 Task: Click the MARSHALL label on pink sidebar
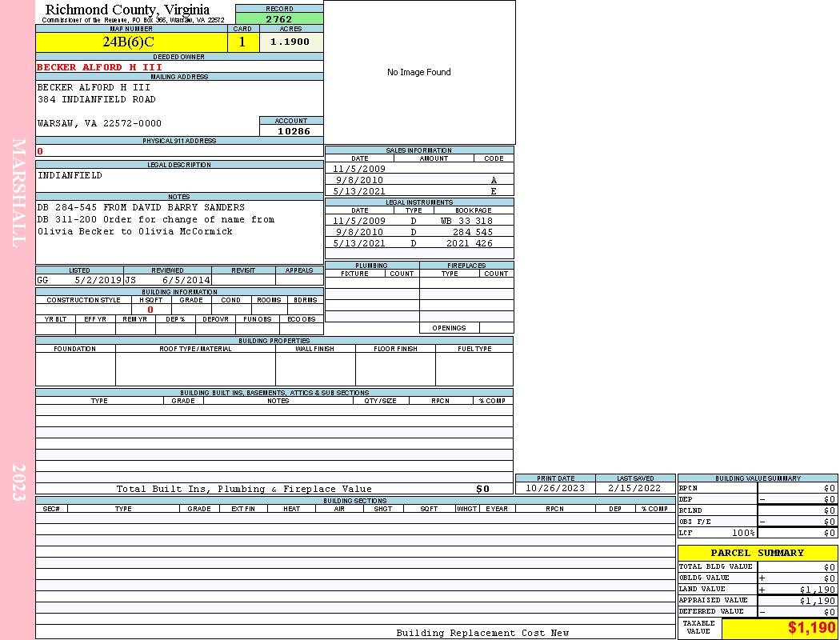[x=19, y=192]
